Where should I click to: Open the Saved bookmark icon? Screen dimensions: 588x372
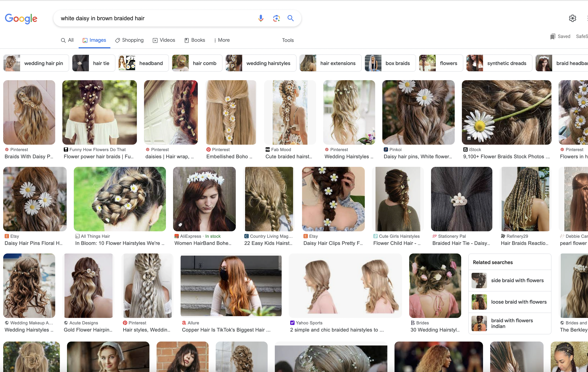point(552,36)
